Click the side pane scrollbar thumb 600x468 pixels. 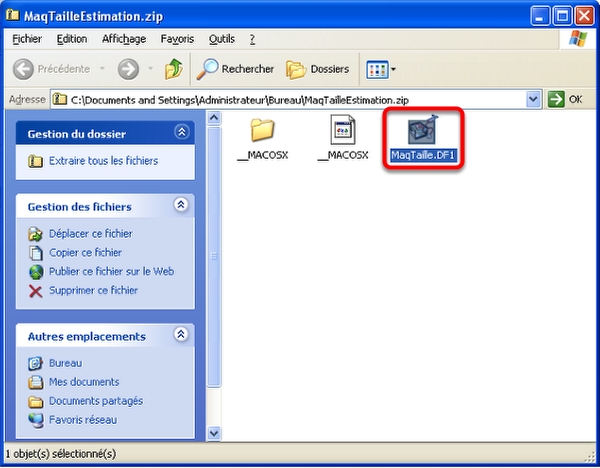214,257
